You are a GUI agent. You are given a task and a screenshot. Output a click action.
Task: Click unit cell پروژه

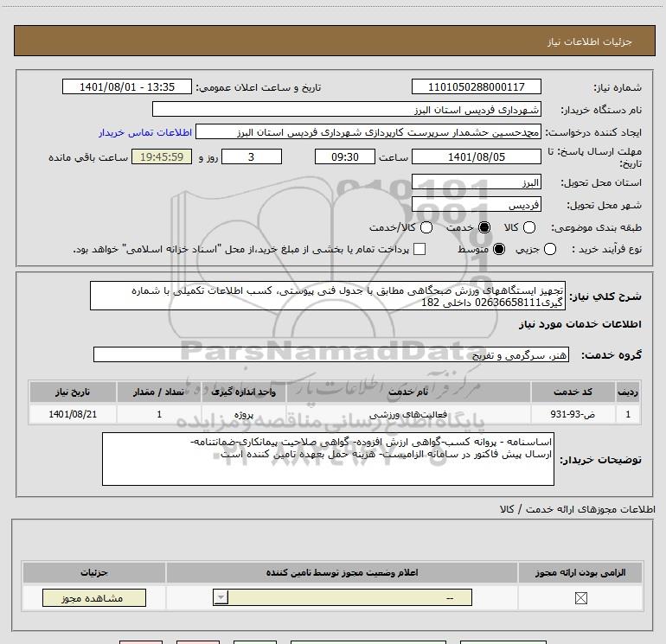coord(244,414)
